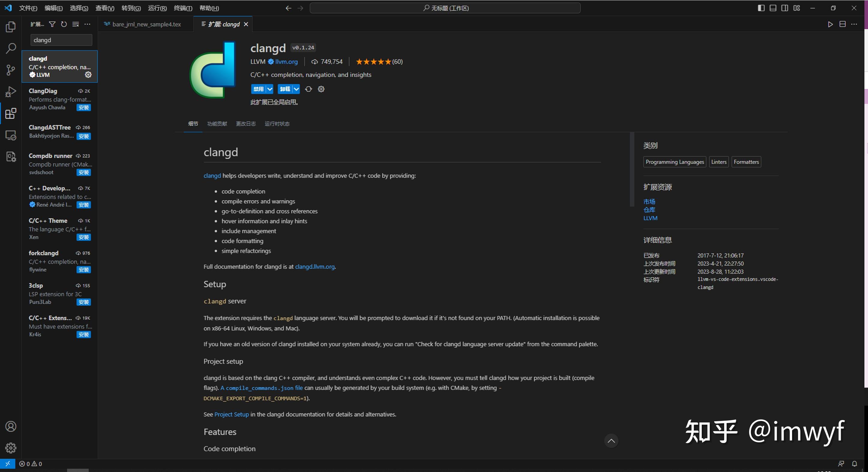The image size is (868, 472).
Task: Toggle the bottom panel visibility
Action: [773, 8]
